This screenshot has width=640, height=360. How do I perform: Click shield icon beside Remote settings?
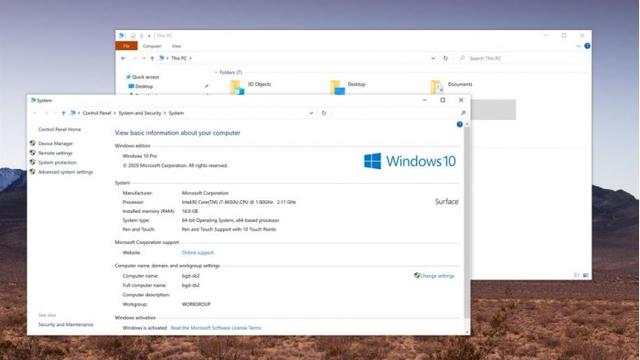(x=33, y=153)
